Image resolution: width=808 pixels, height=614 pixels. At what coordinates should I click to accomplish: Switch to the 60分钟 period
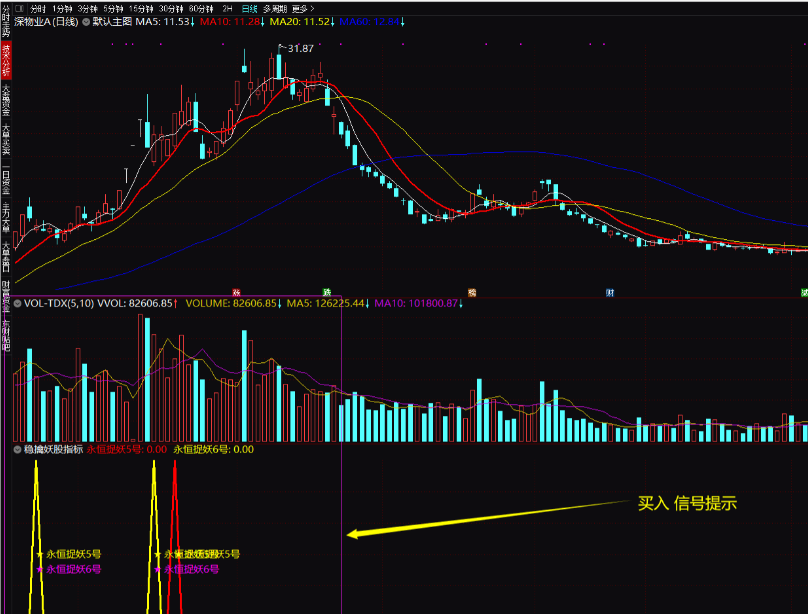(201, 9)
